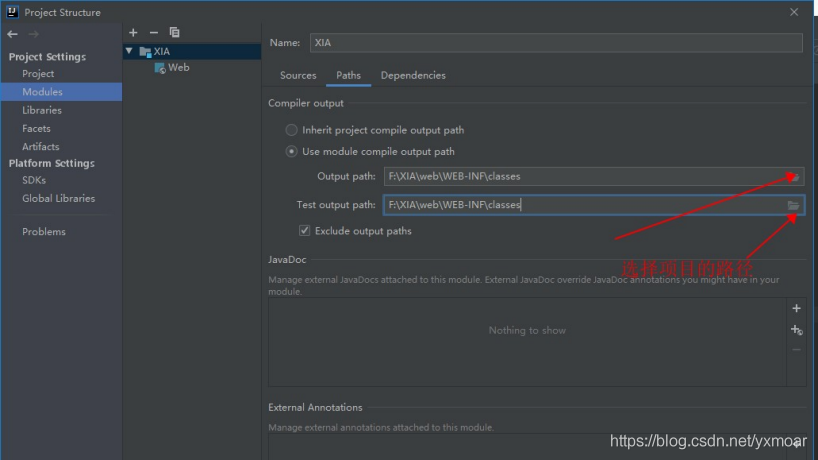The width and height of the screenshot is (818, 460).
Task: Open Libraries in Project Settings
Action: [42, 110]
